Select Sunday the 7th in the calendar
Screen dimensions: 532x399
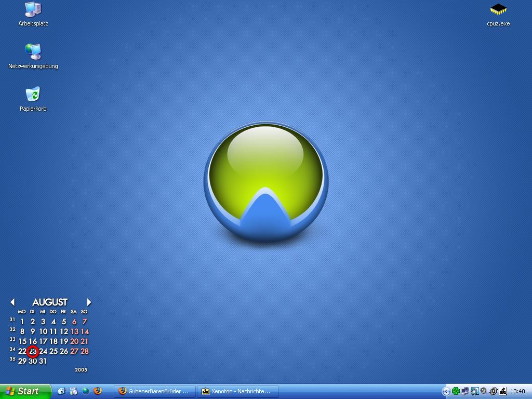(x=85, y=322)
